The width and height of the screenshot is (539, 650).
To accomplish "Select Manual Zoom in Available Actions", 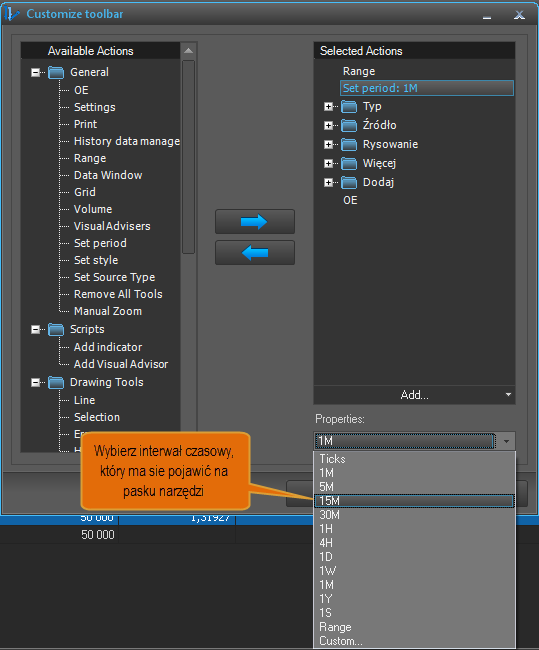I will pyautogui.click(x=108, y=311).
